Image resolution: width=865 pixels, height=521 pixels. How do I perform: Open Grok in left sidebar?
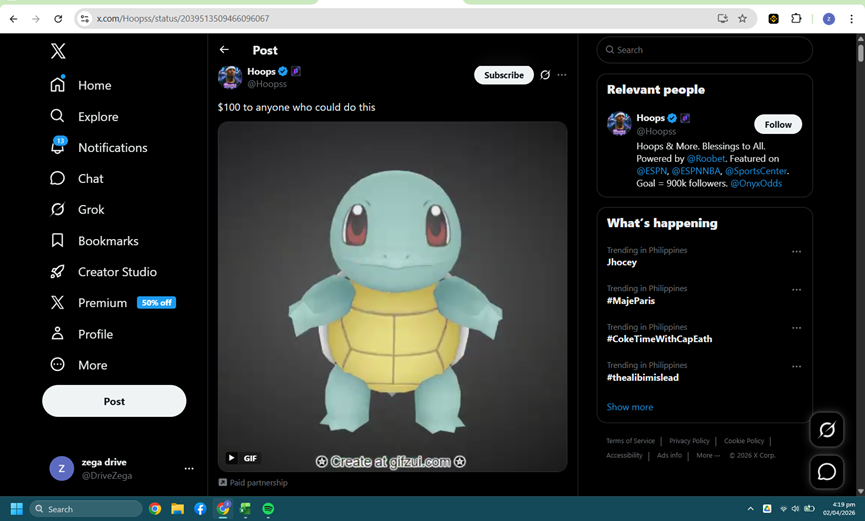[x=77, y=209]
